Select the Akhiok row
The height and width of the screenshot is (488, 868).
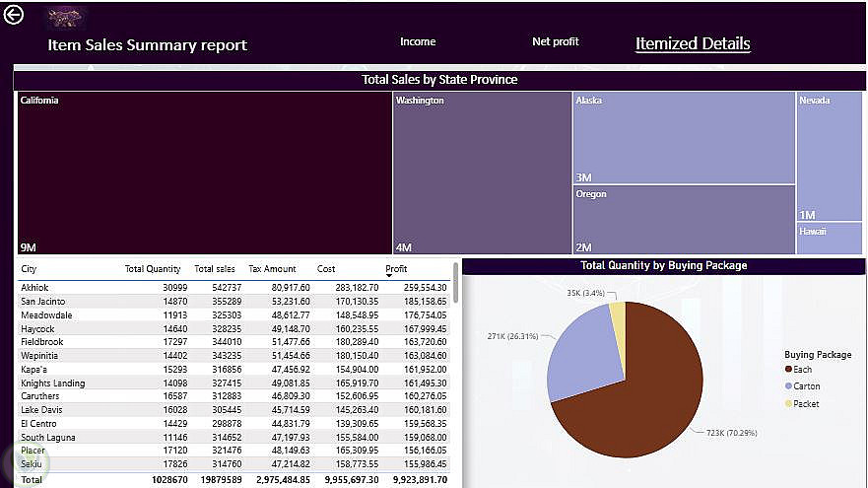click(x=234, y=288)
